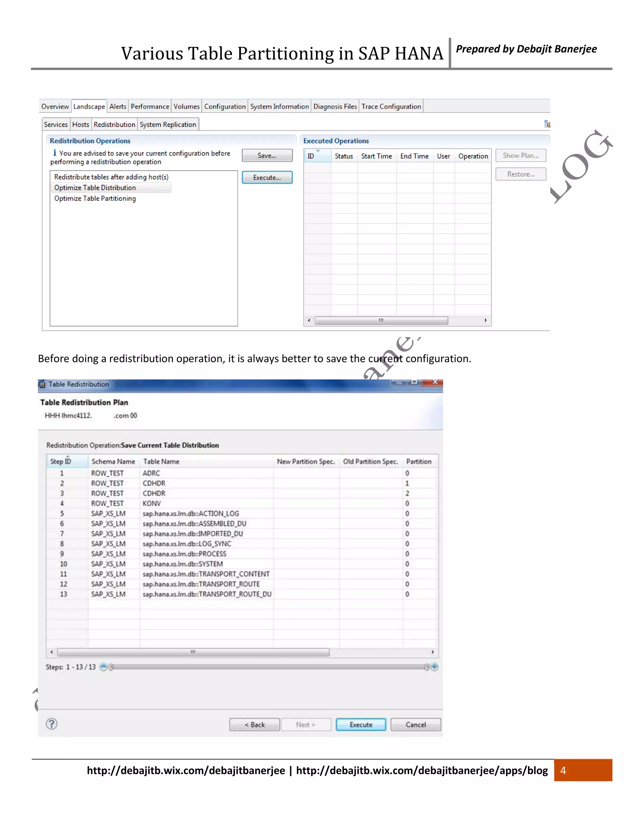This screenshot has width=644, height=833.
Task: Select Redistribute tables after adding host(s)
Action: [111, 177]
